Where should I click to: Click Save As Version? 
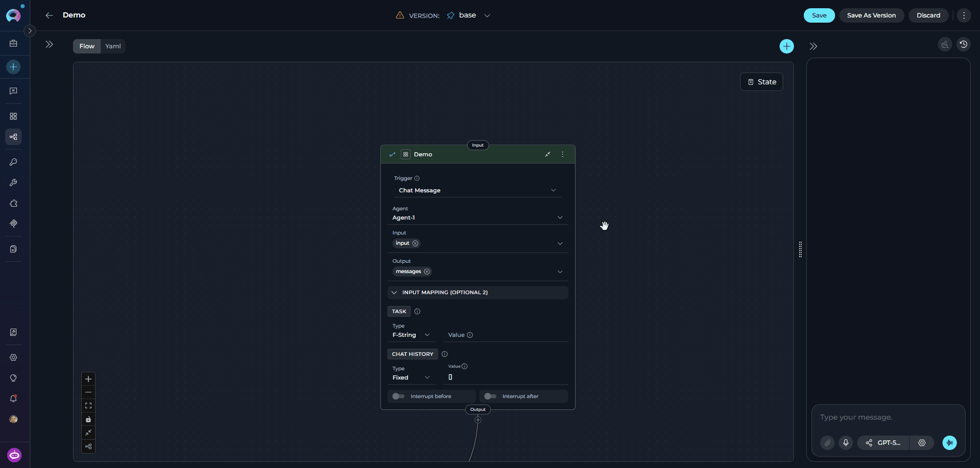pyautogui.click(x=872, y=15)
